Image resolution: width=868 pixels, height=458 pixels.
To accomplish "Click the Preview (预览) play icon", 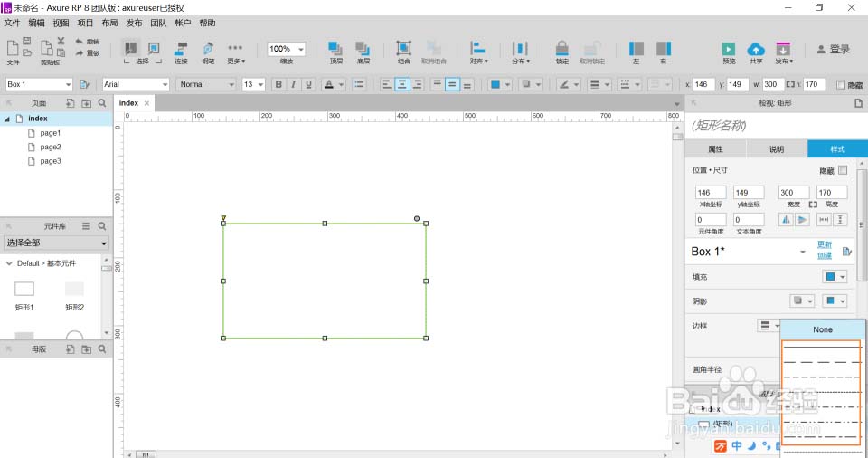I will tap(729, 49).
